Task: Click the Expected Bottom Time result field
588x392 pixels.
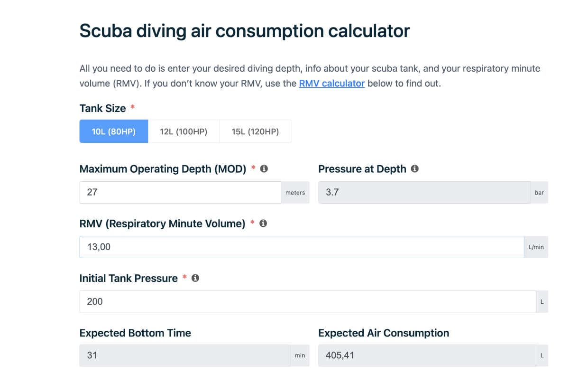Action: click(x=185, y=355)
